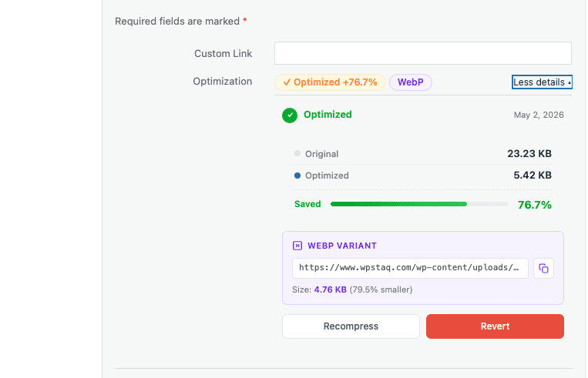Image resolution: width=588 pixels, height=378 pixels.
Task: Click the Recompress button
Action: click(351, 326)
